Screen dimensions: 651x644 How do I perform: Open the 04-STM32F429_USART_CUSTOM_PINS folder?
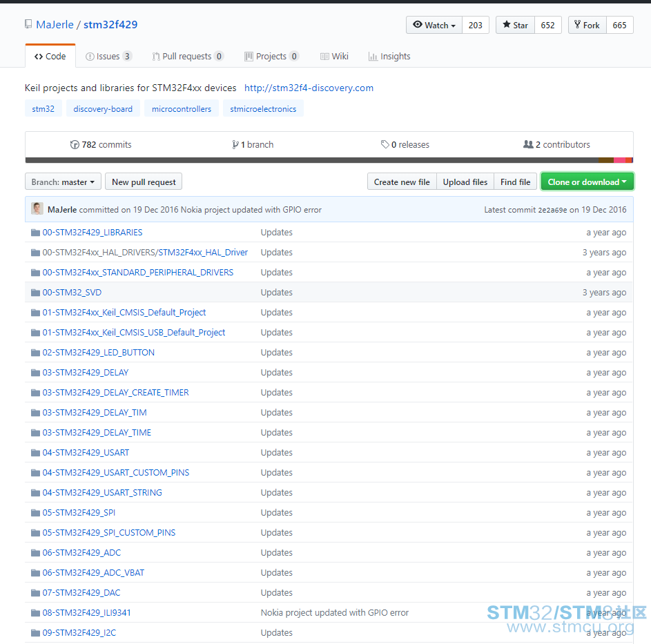click(116, 473)
